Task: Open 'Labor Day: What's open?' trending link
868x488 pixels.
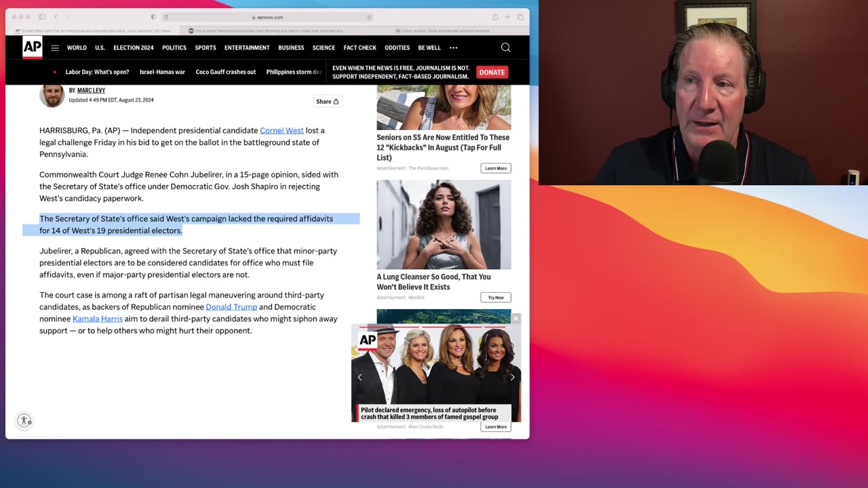Action: pos(97,72)
